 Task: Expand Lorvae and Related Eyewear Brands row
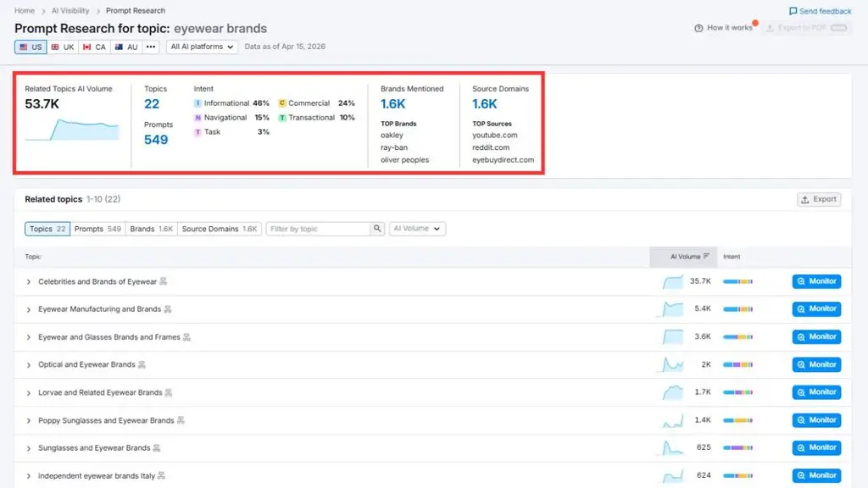[x=28, y=393]
